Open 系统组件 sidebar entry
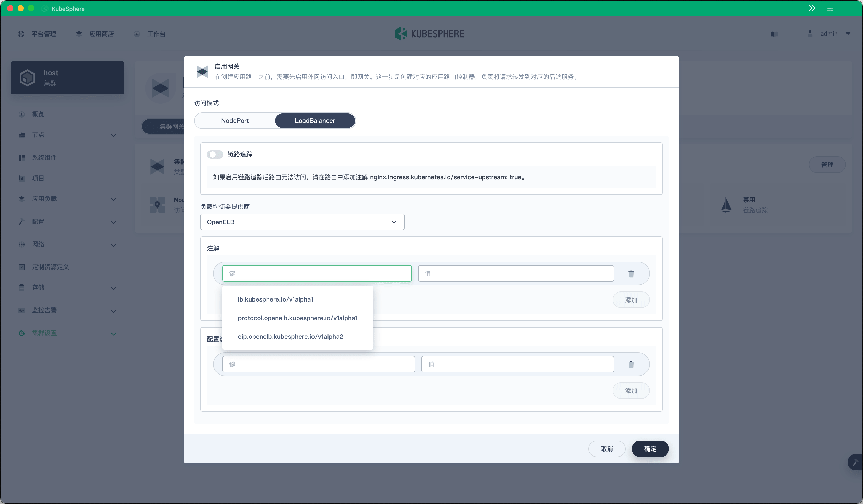This screenshot has width=863, height=504. point(44,158)
